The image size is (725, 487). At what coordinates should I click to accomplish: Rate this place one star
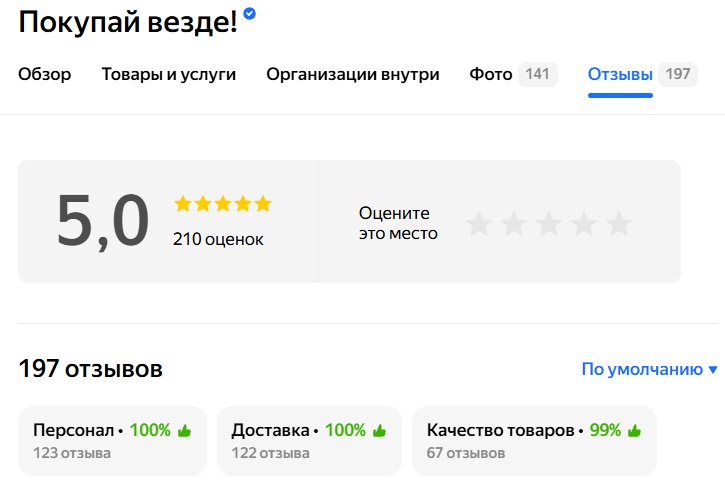pyautogui.click(x=479, y=224)
